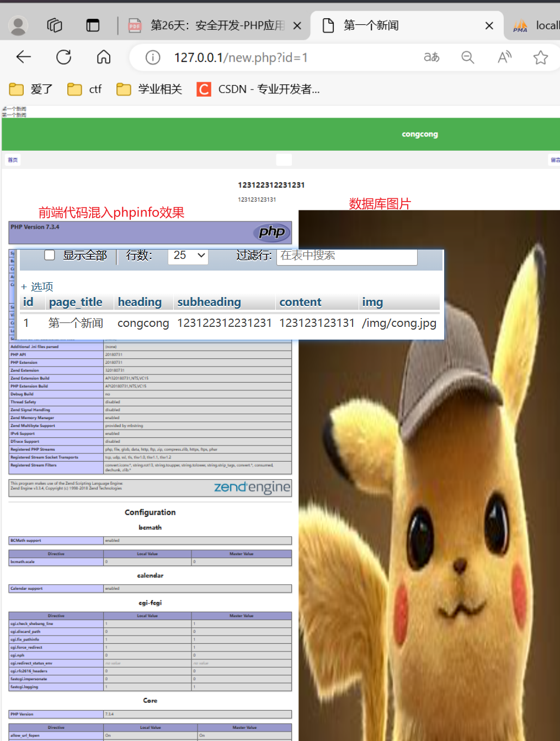
Task: Open the translate page icon
Action: coord(431,57)
